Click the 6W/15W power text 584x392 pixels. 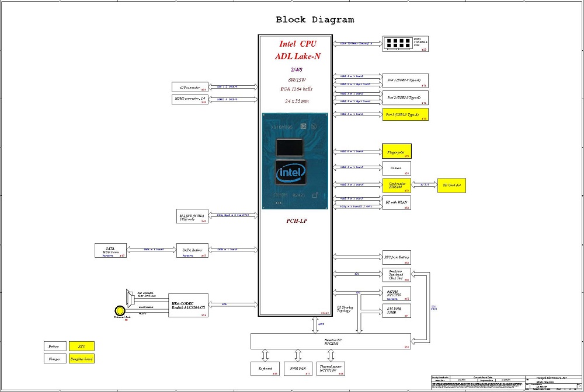click(297, 80)
